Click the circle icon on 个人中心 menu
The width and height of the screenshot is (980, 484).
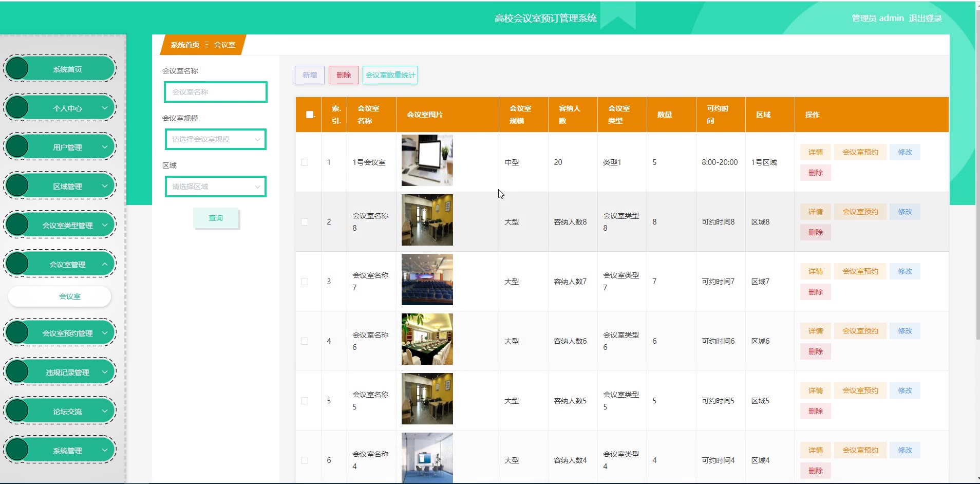(17, 107)
